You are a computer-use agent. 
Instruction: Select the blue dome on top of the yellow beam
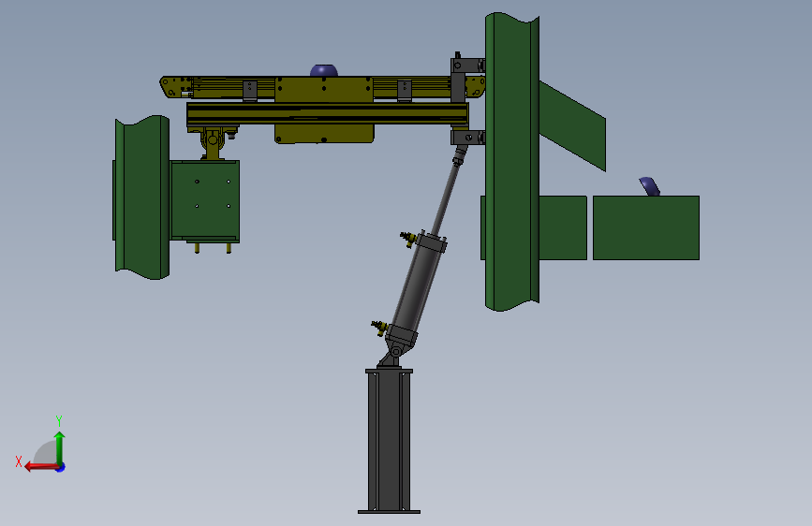point(324,71)
